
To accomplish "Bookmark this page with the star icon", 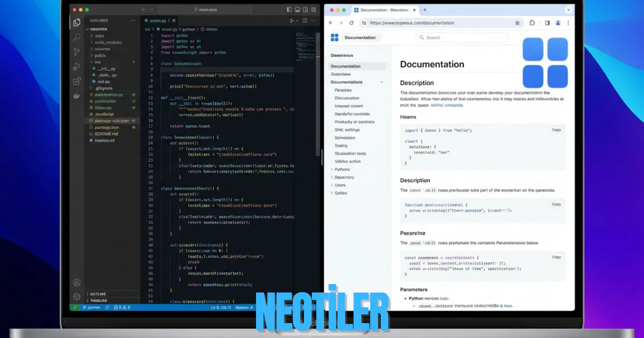I will click(517, 23).
